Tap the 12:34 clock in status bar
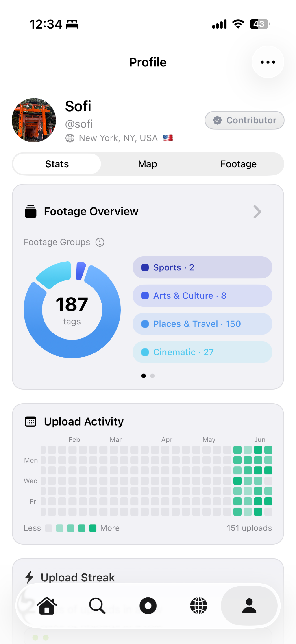296x644 pixels. (46, 24)
